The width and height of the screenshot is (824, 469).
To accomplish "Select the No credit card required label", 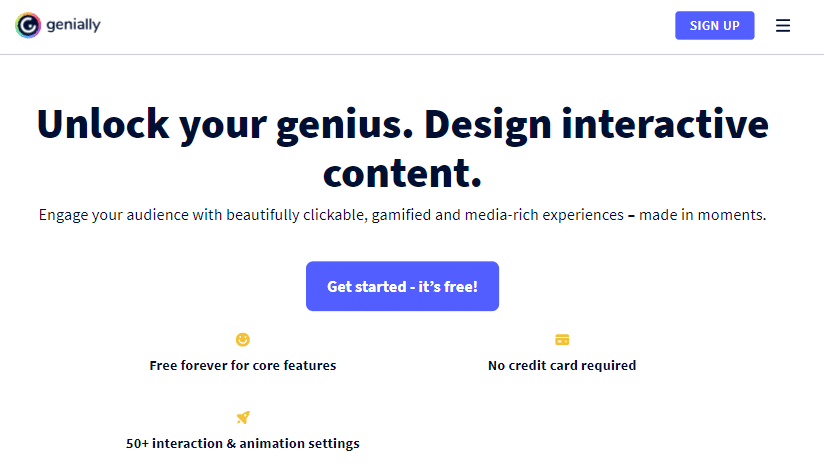I will point(562,365).
